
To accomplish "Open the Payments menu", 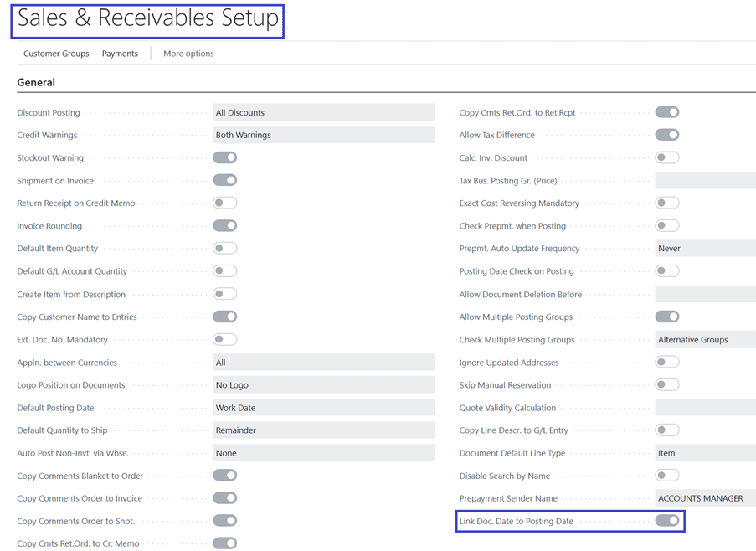I will point(120,54).
